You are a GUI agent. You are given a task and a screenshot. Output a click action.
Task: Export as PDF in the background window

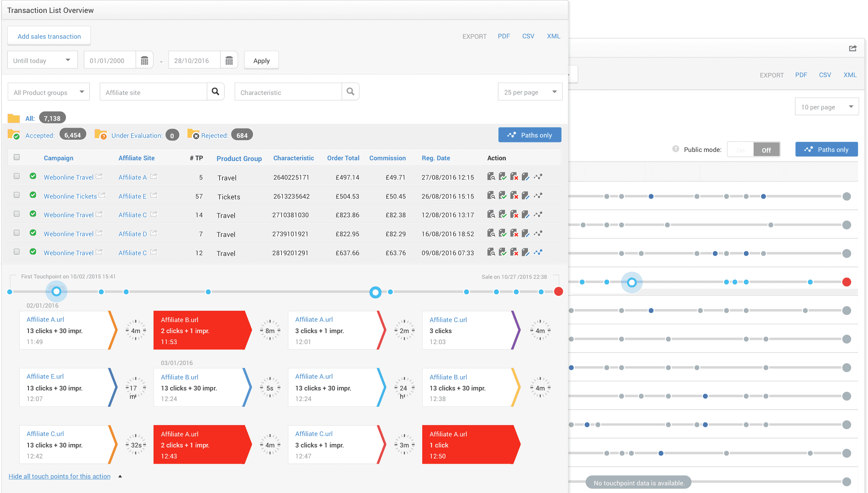pos(801,75)
